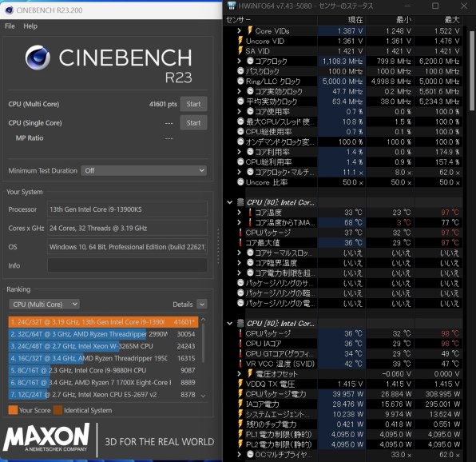Toggle the ranking Details expander button

click(202, 304)
